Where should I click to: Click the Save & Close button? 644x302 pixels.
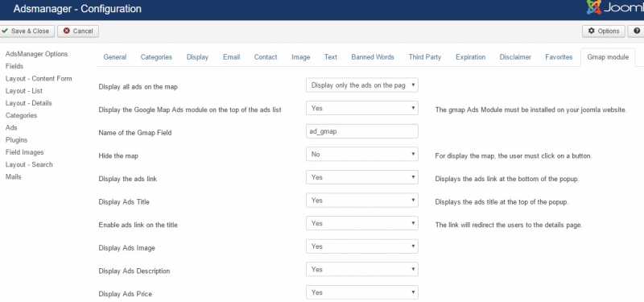point(27,31)
